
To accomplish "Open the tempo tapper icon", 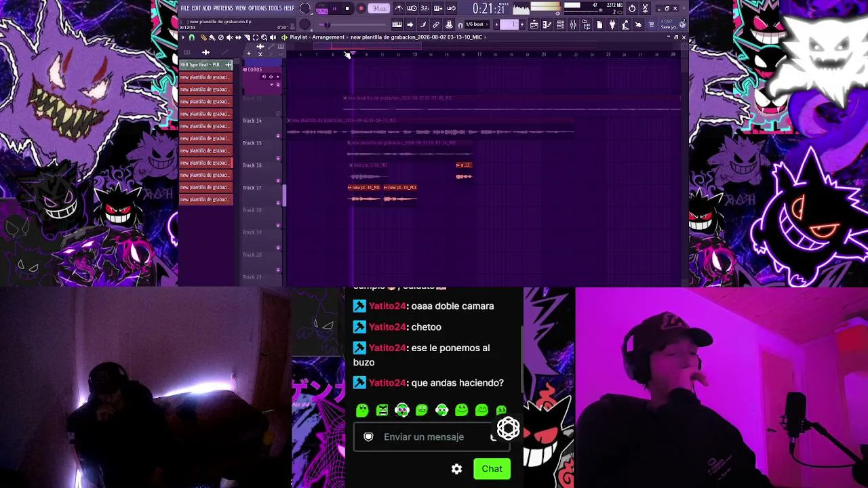I will (x=625, y=25).
